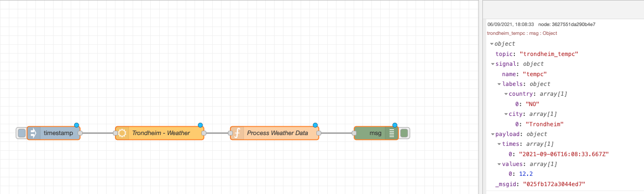Viewport: 644px width, 194px height.
Task: Click the Trondheim - Weather output port
Action: click(204, 133)
